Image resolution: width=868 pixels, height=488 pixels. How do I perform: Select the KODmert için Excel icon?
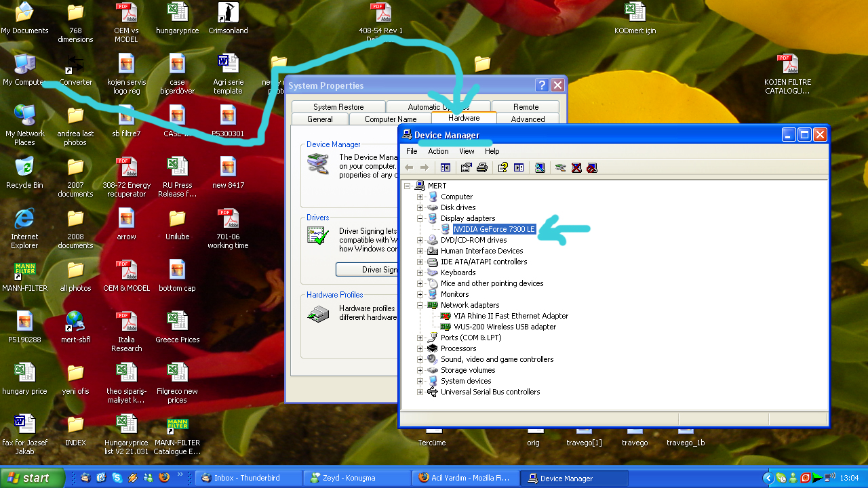coord(635,18)
